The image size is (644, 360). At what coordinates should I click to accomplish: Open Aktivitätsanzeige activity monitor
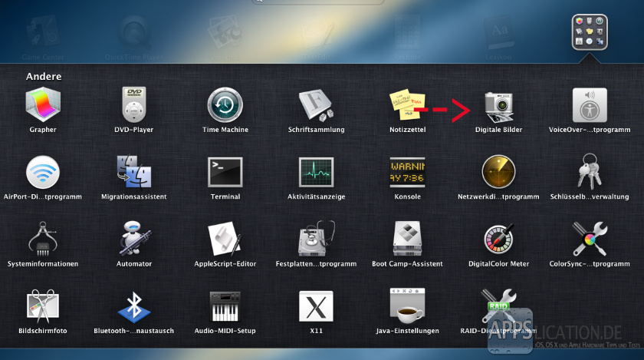316,172
